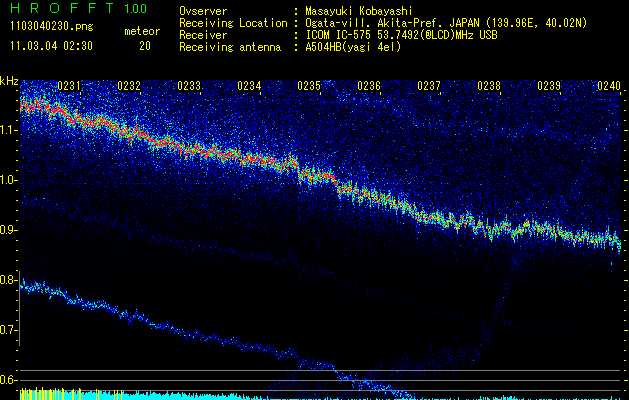The width and height of the screenshot is (629, 400).
Task: Click the 0233 time marker
Action: pyautogui.click(x=189, y=86)
